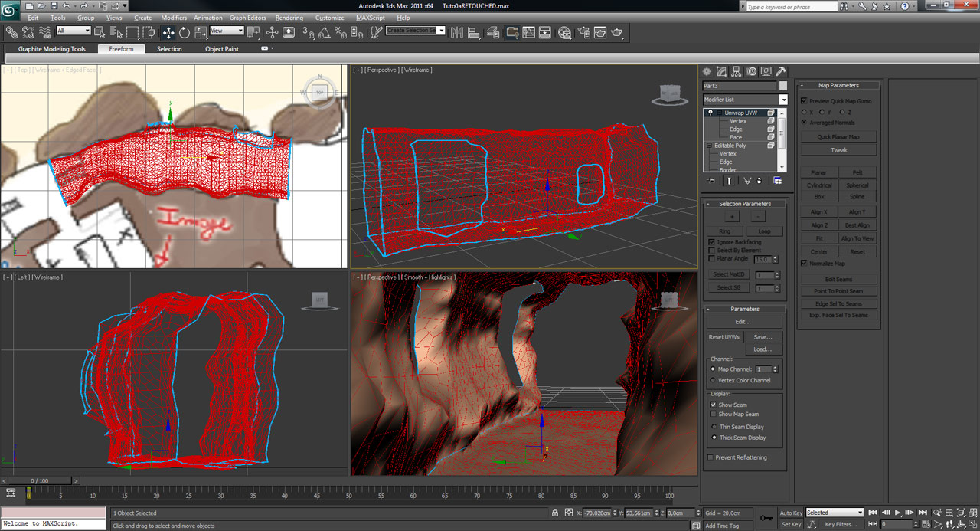Open the Rendering menu
The image size is (980, 531).
(x=289, y=18)
